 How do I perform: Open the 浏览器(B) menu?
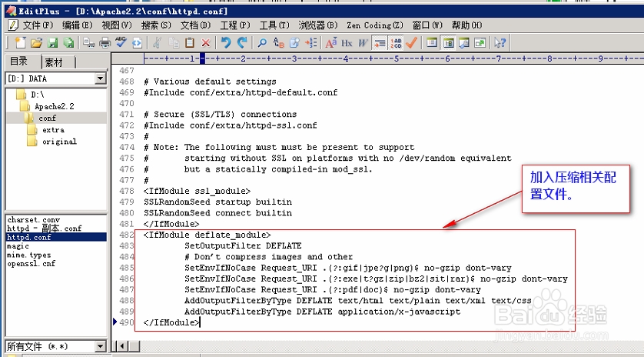[318, 25]
